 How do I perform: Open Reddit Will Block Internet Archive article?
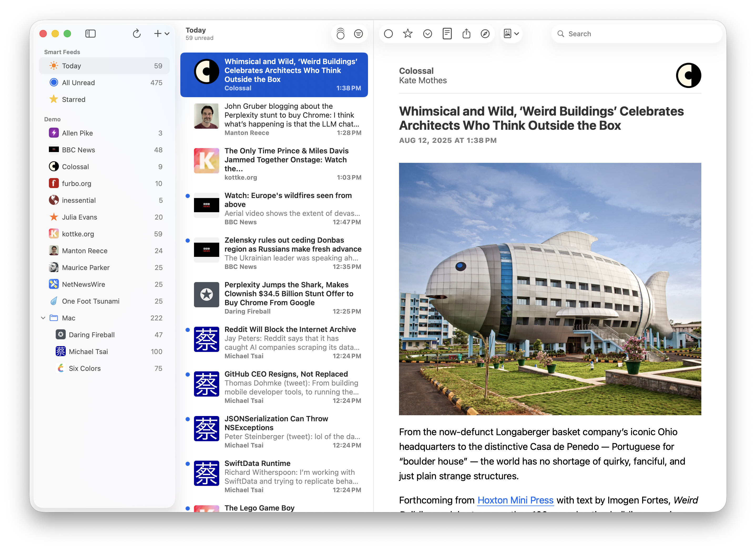click(x=274, y=342)
